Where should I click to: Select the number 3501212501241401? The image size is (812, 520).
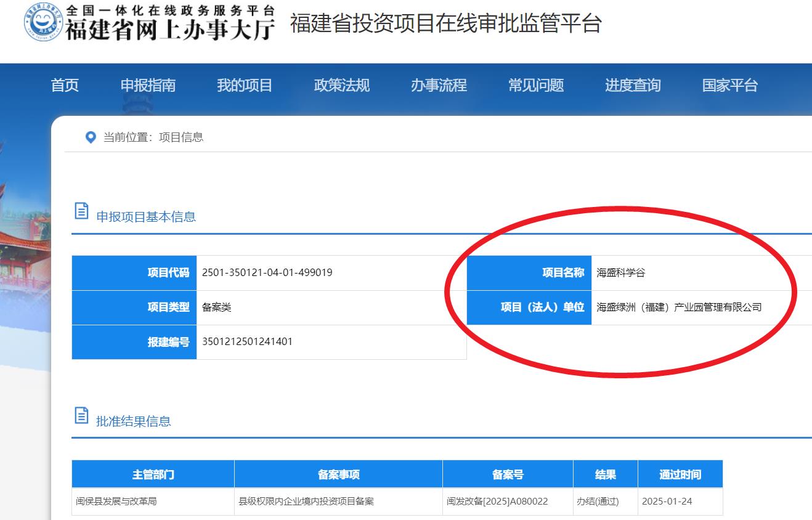coord(247,341)
